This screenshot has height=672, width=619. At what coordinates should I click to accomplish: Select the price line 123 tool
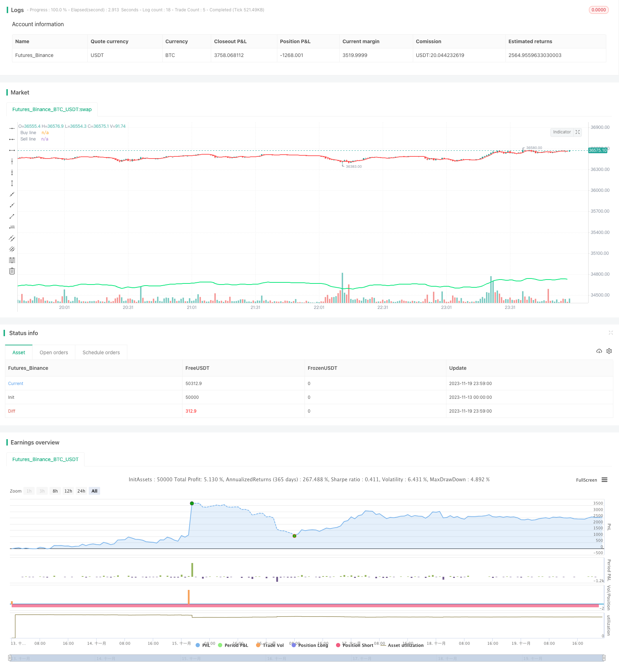(12, 227)
